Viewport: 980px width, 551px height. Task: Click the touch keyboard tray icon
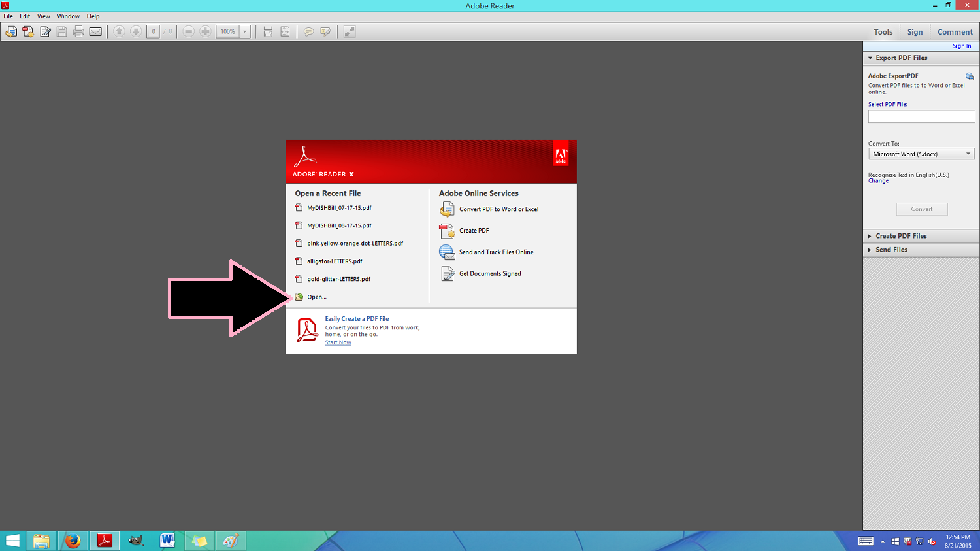[x=866, y=541]
